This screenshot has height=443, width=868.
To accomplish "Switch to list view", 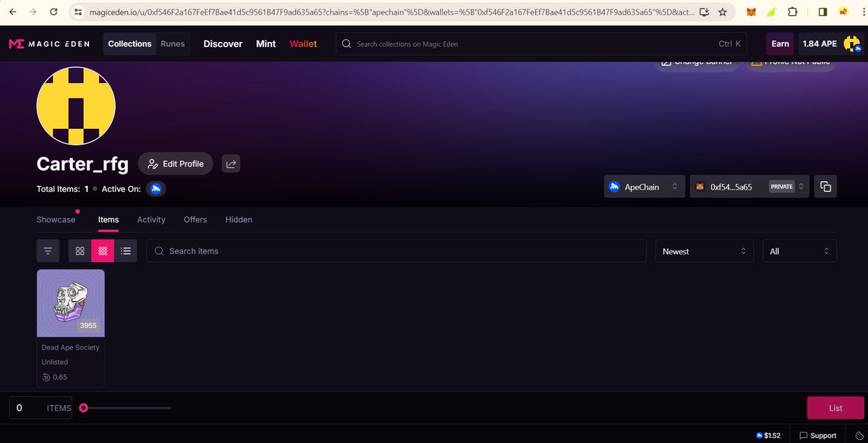I will (126, 251).
